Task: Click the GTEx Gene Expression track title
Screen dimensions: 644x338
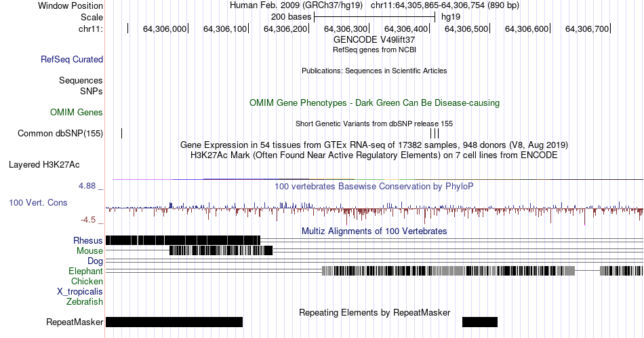Action: tap(374, 145)
